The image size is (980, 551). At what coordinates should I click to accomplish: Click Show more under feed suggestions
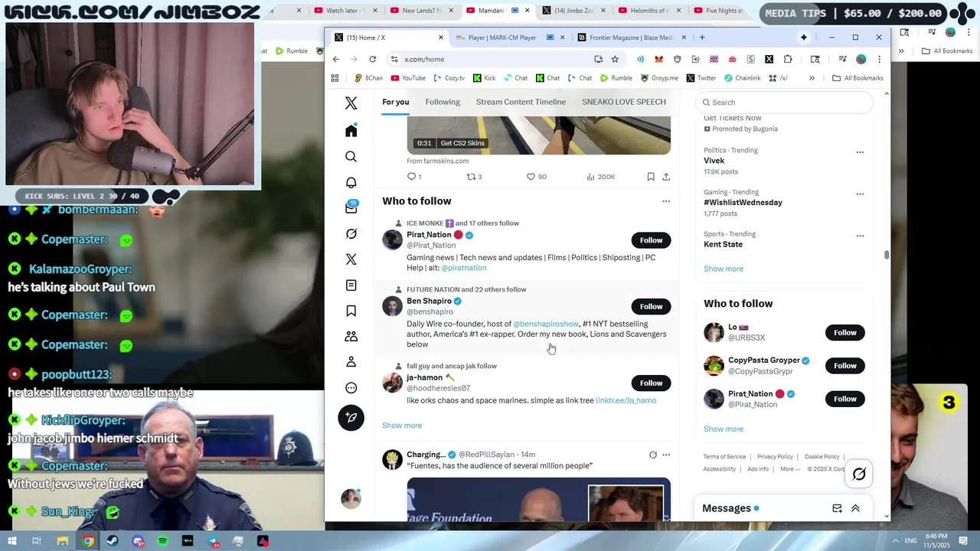coord(402,425)
